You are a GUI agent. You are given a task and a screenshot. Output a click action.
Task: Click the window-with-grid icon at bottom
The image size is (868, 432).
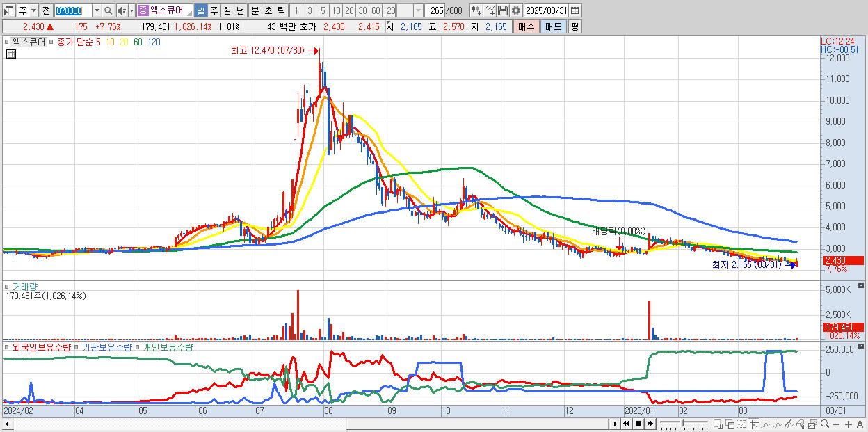(x=718, y=424)
